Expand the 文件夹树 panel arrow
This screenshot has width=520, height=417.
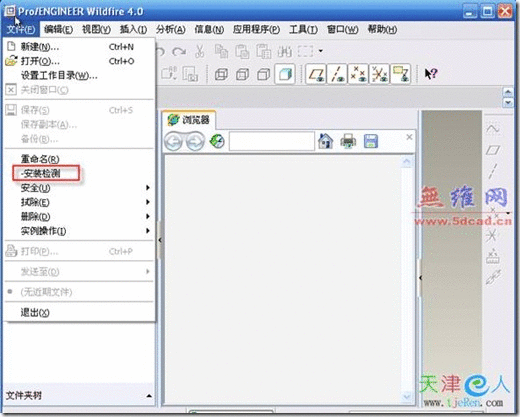click(x=149, y=396)
